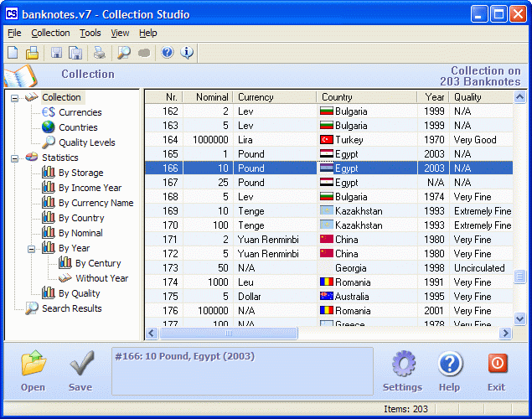Screen dimensions: 532x419
Task: Click the horizontal scrollbar left arrow
Action: coord(152,334)
